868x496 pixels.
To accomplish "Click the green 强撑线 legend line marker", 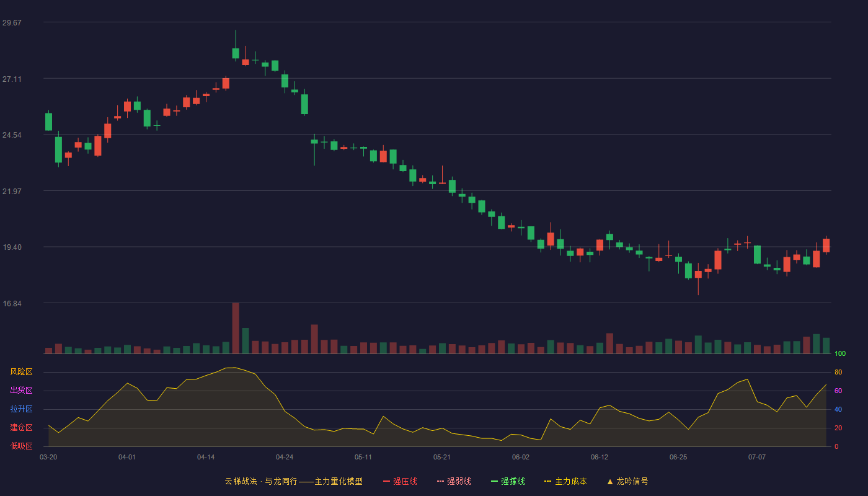I will (494, 481).
